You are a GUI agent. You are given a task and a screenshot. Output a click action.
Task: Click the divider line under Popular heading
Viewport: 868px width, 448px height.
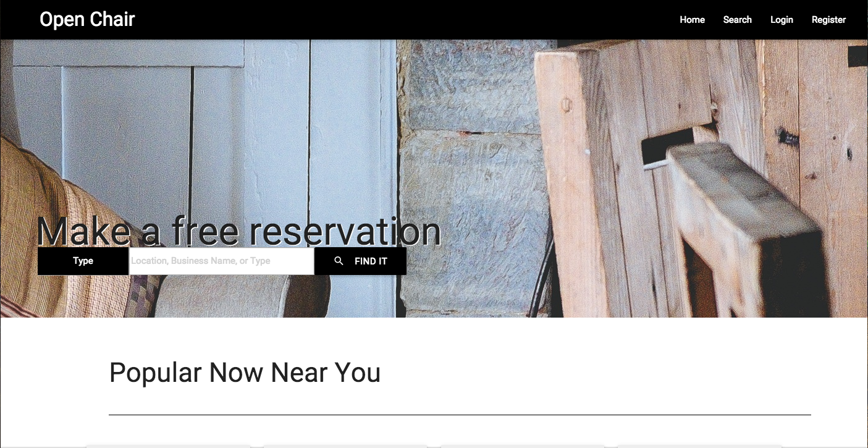(x=460, y=415)
